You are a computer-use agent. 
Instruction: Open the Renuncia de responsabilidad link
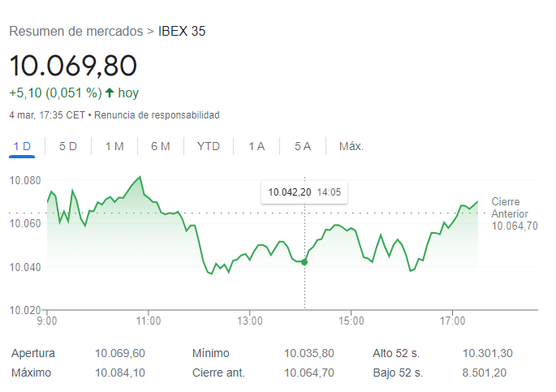tap(157, 115)
